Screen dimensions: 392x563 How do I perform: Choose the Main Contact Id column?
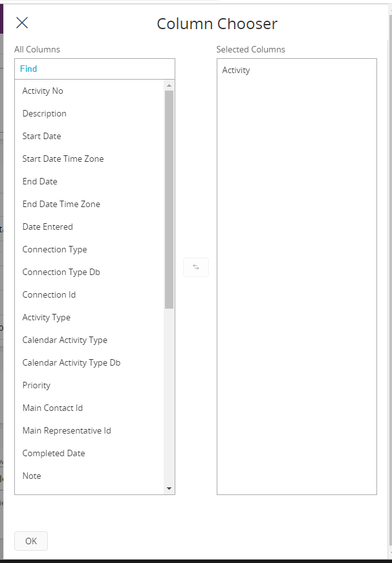53,408
